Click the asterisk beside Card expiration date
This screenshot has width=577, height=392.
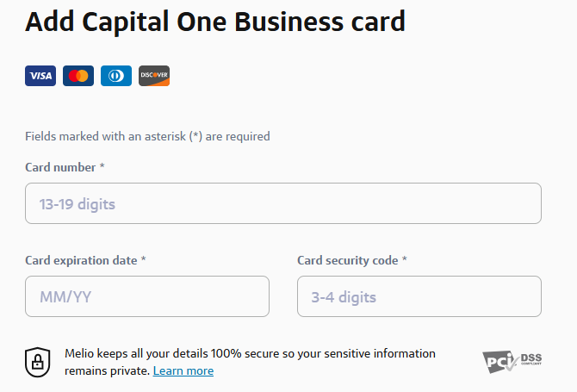(144, 259)
